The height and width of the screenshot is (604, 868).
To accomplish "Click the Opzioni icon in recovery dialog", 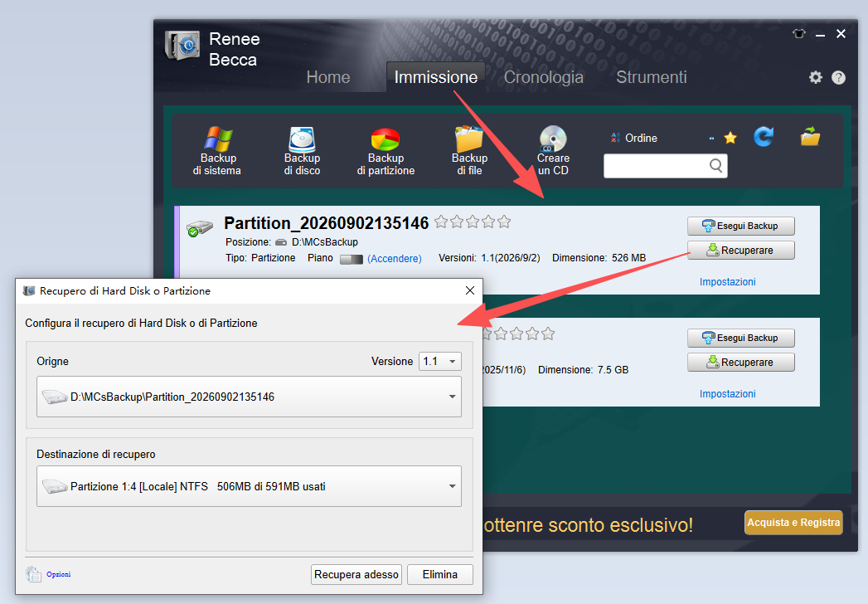I will 33,574.
